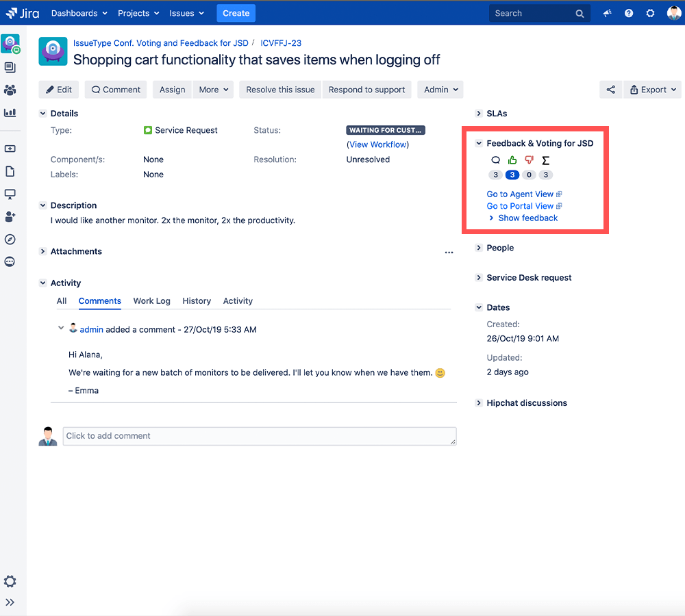Viewport: 685px width, 616px height.
Task: Click the comments speech bubble feedback icon
Action: click(495, 160)
